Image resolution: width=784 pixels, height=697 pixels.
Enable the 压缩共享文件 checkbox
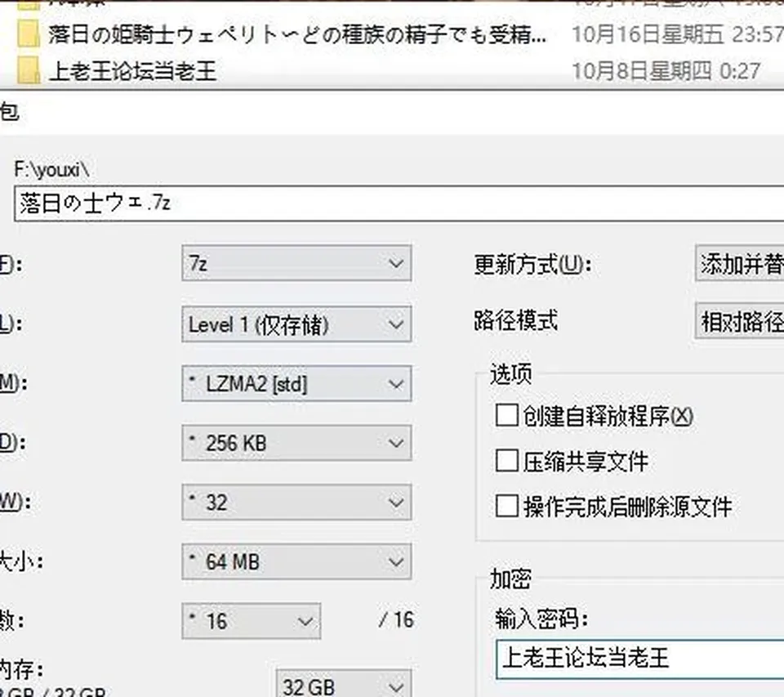point(506,460)
